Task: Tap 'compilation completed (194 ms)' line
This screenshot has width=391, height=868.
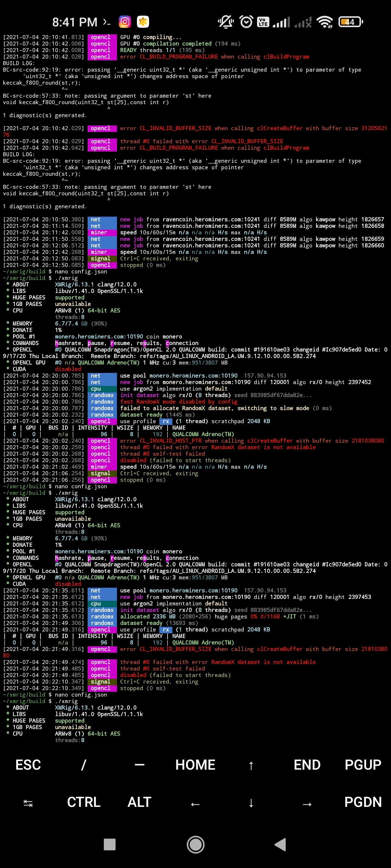Action: click(x=122, y=44)
